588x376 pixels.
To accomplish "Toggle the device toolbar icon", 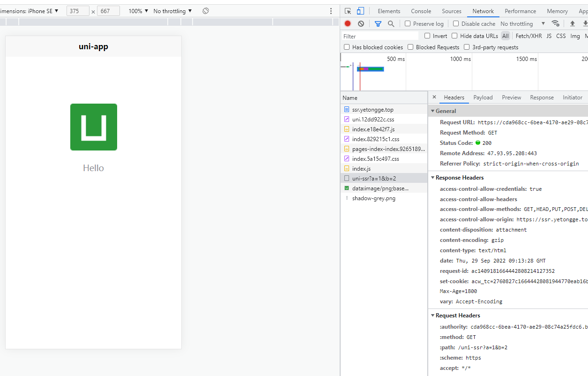I will point(360,11).
